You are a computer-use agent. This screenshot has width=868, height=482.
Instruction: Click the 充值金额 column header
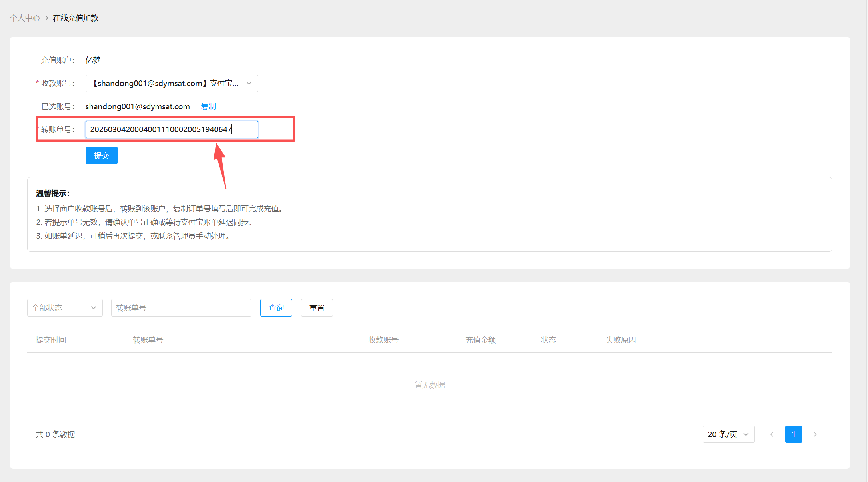tap(480, 340)
